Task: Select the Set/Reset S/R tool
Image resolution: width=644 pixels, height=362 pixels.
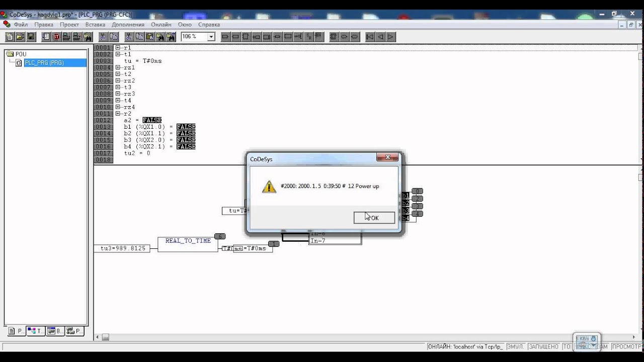Action: point(309,37)
